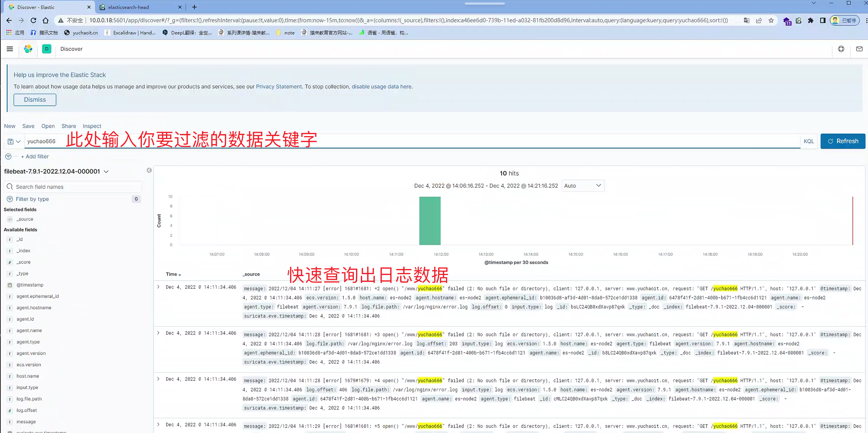Toggle the KQL query language switch
868x433 pixels.
[808, 141]
